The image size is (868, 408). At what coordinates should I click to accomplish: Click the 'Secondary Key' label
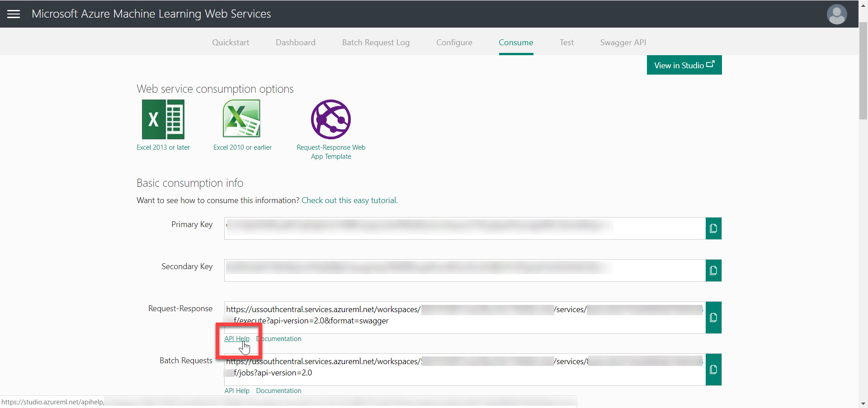(x=187, y=266)
